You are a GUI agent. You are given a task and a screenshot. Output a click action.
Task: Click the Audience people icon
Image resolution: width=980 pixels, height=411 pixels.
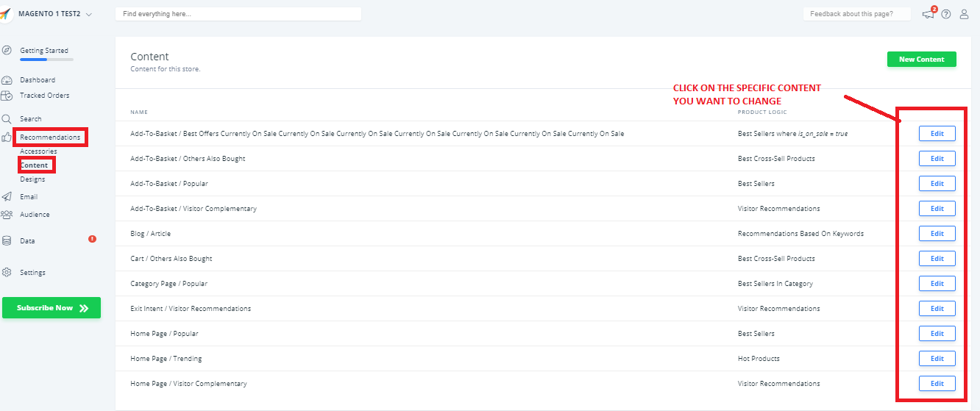[7, 215]
